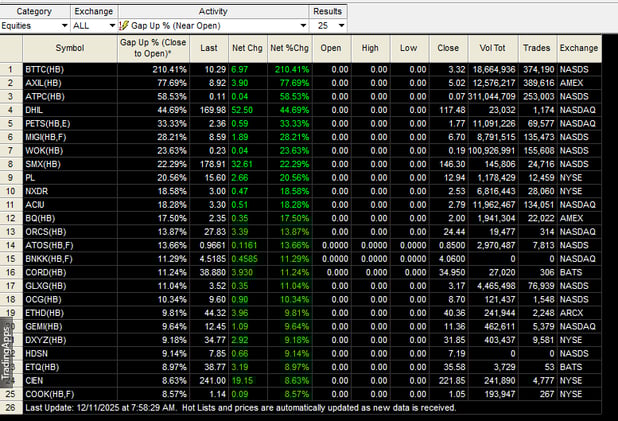Sort by the Net Chg column header
The width and height of the screenshot is (618, 421).
click(248, 48)
